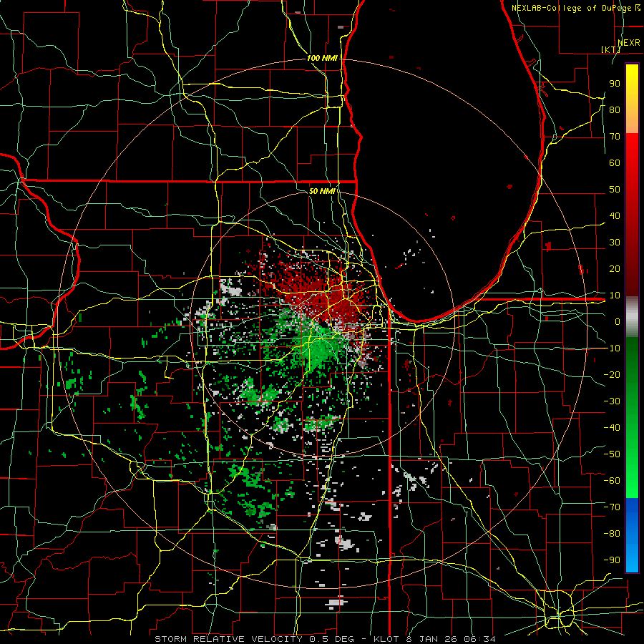Click the -70 value on the velocity scale
Image resolution: width=644 pixels, height=644 pixels.
coord(612,507)
